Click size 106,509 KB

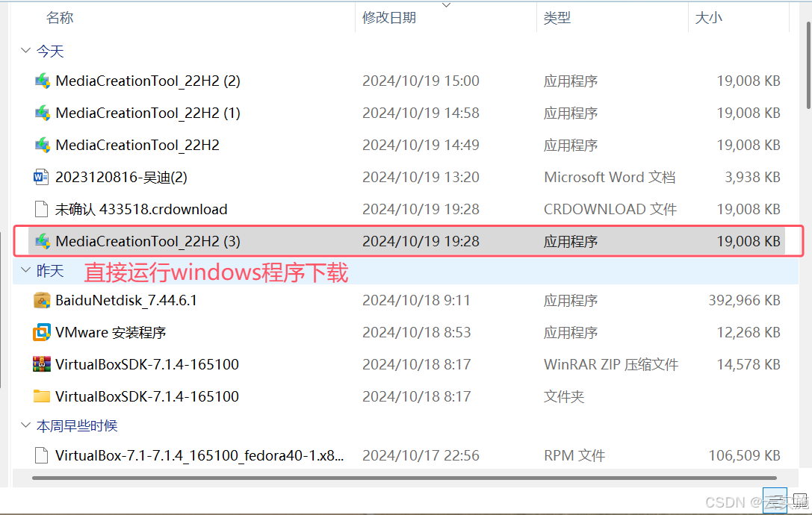744,455
